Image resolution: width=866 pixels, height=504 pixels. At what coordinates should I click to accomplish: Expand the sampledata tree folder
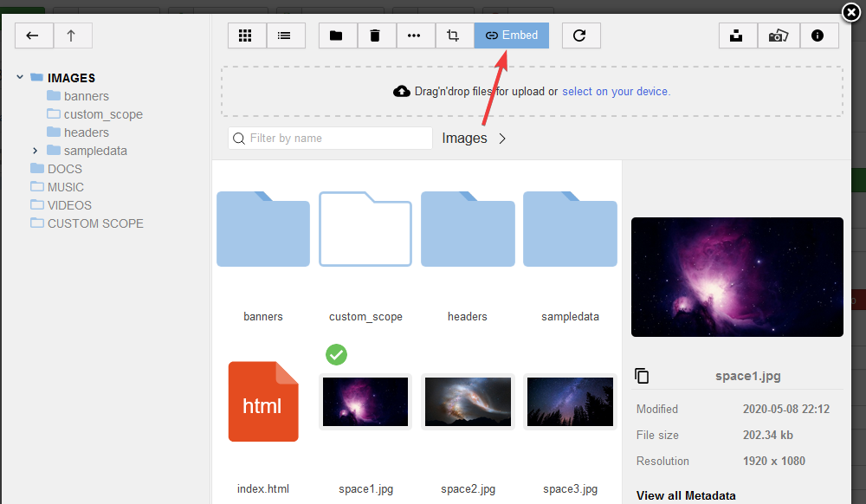click(36, 151)
